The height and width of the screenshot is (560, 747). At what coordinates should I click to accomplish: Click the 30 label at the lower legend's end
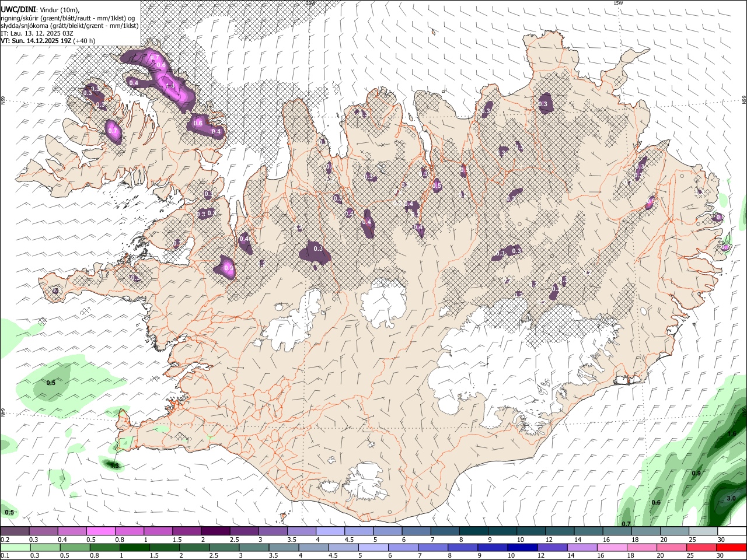(721, 555)
